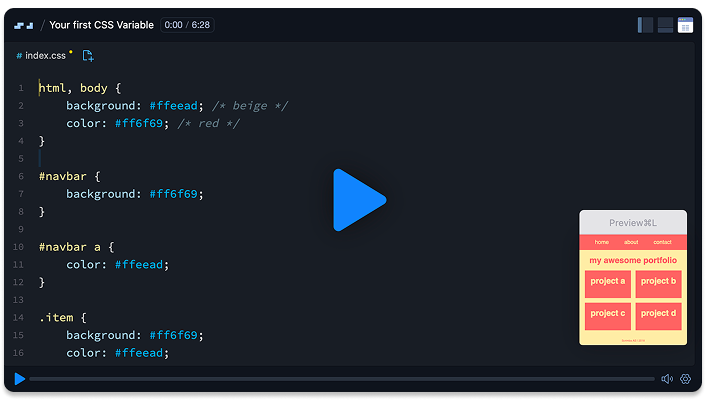Switch to the bottom panel layout icon

[x=665, y=25]
